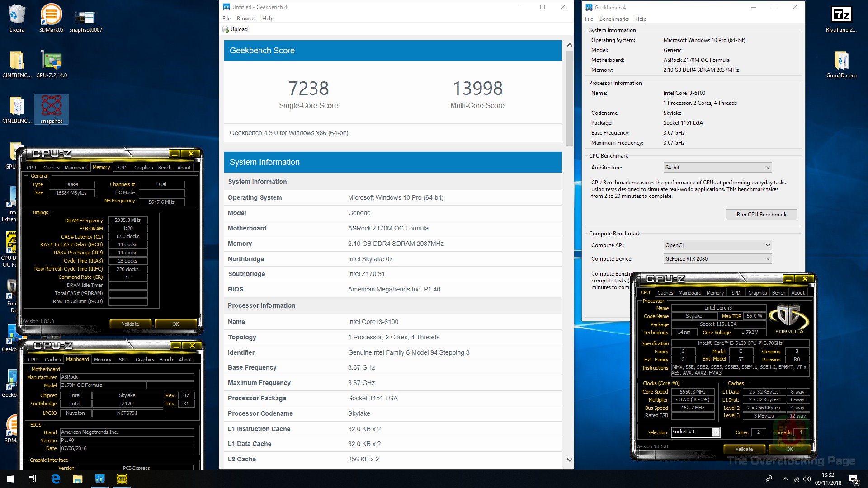This screenshot has width=868, height=488.
Task: Click Validate in the CPU-Z memory window
Action: 130,324
